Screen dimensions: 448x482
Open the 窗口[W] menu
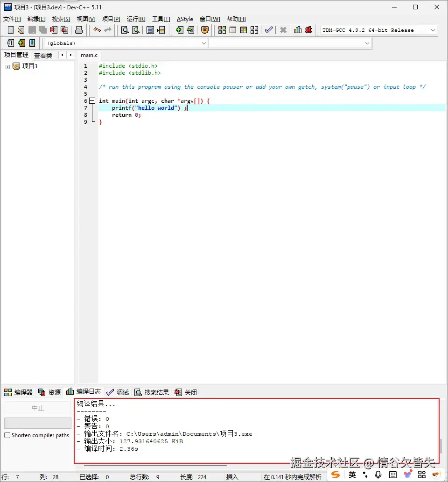pos(210,19)
